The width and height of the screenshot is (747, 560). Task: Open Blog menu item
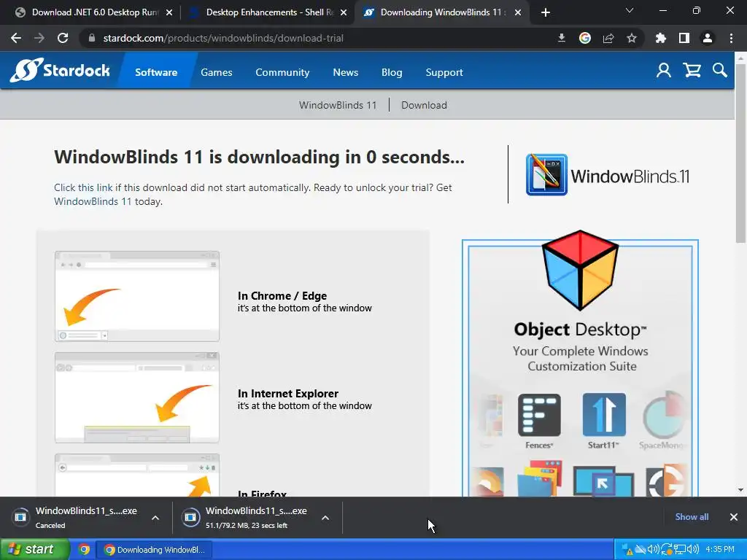click(x=392, y=72)
